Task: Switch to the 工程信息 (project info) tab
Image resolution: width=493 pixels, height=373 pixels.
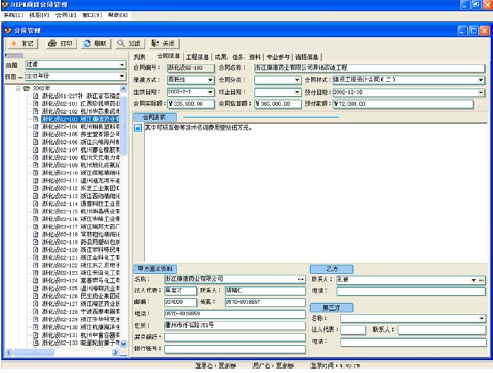Action: 197,57
